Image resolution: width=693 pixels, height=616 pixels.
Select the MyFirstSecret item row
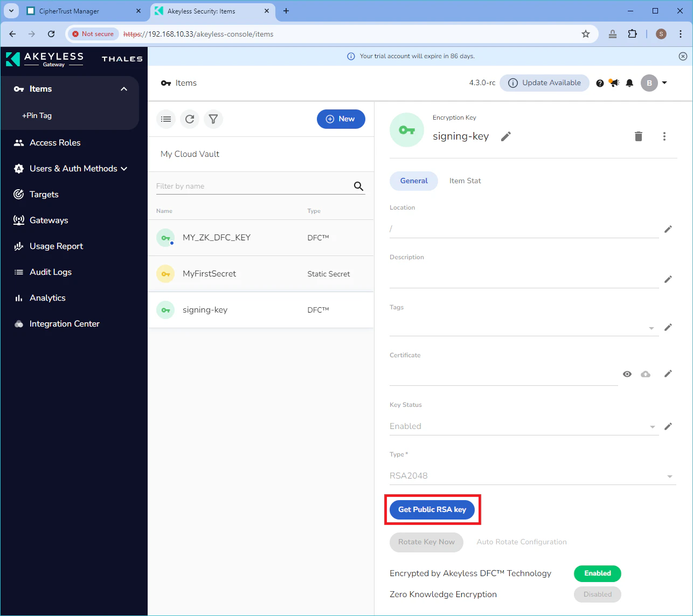click(261, 274)
